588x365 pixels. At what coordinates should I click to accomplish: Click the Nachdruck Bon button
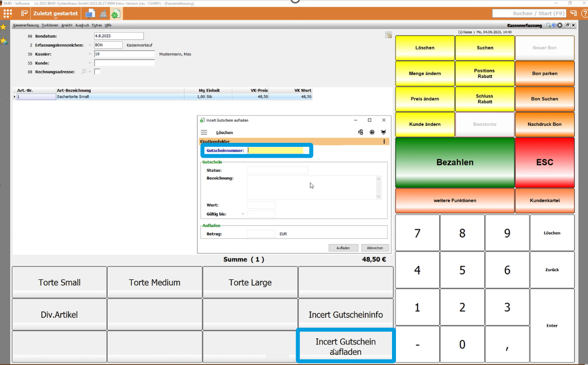pyautogui.click(x=544, y=124)
